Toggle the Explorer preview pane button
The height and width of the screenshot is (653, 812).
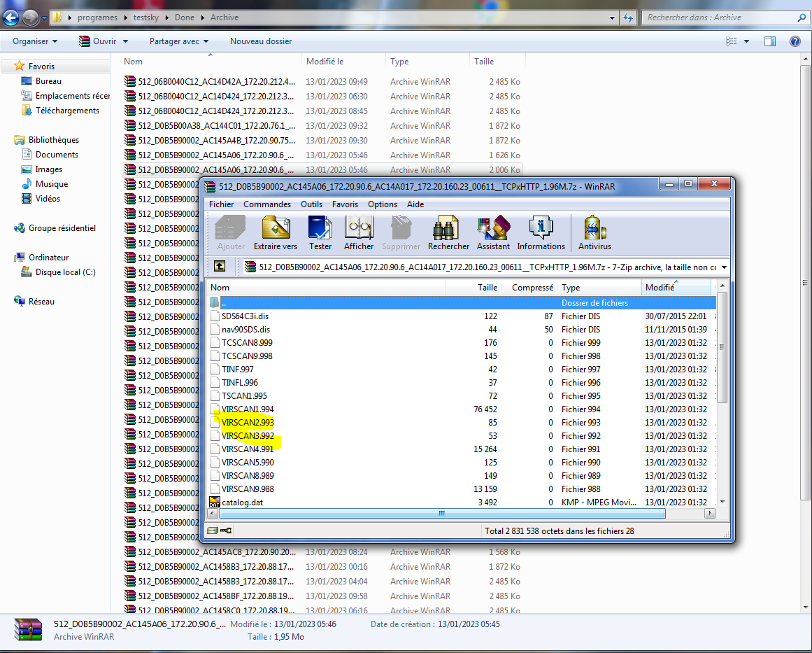pos(770,41)
